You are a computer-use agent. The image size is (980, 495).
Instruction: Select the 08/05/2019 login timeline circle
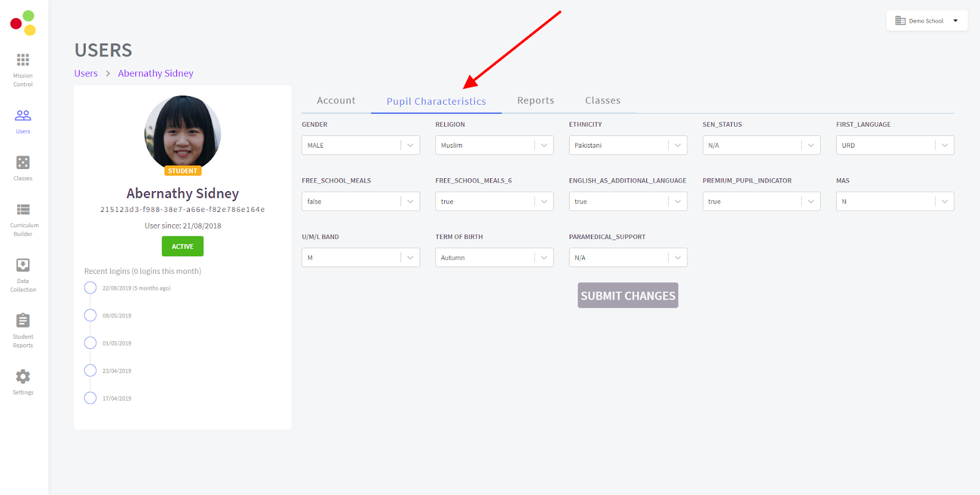click(x=90, y=316)
